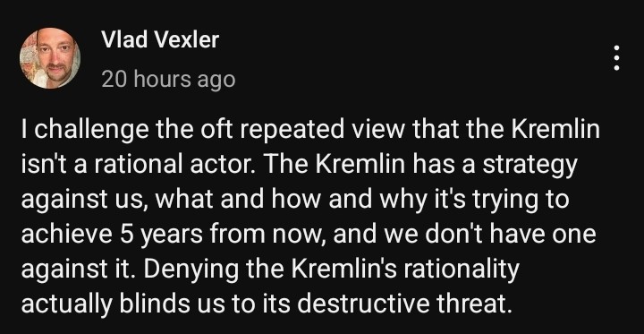Click Vlad Vexler's profile avatar picture
Screen dimensions: 644x334
pyautogui.click(x=50, y=58)
